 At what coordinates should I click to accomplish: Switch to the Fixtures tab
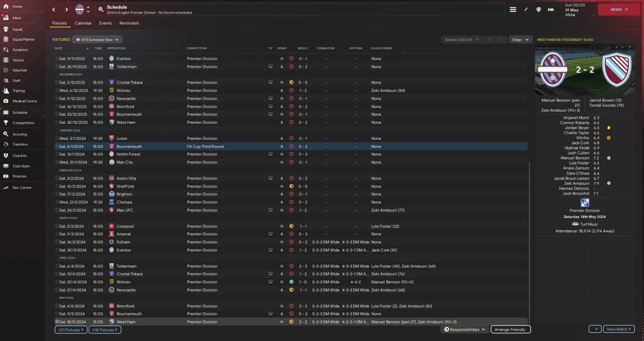click(59, 23)
